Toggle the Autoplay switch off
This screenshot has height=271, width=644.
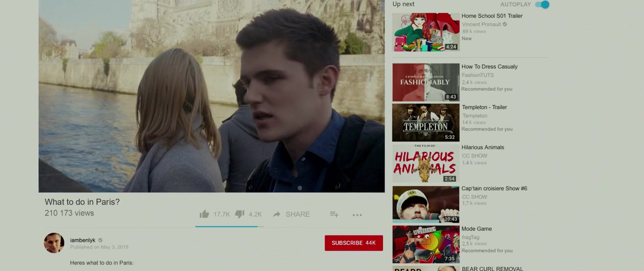[x=542, y=5]
